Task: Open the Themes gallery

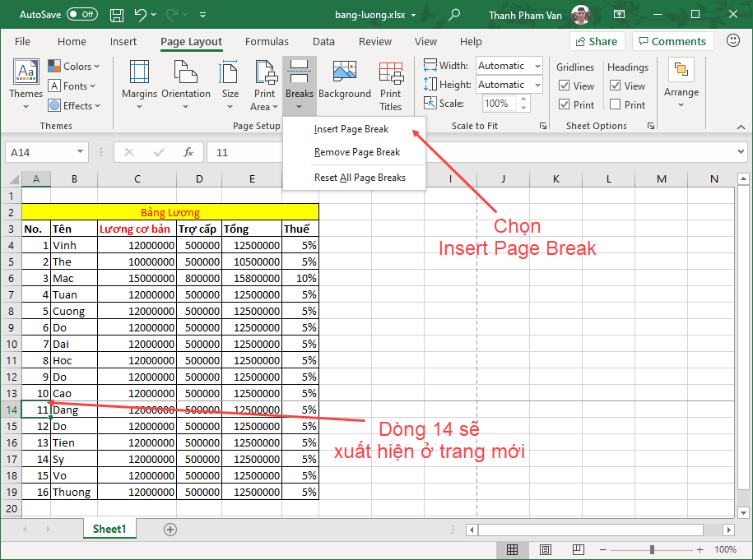Action: 26,85
